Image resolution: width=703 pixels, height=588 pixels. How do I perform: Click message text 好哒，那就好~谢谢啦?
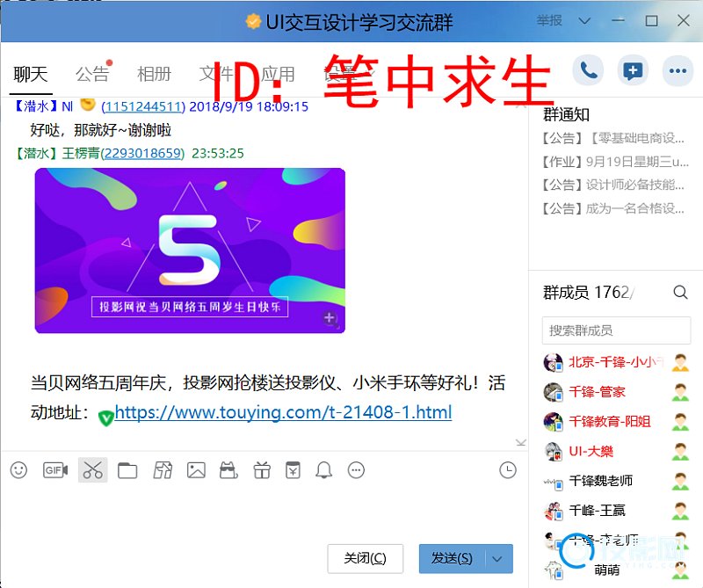click(101, 130)
